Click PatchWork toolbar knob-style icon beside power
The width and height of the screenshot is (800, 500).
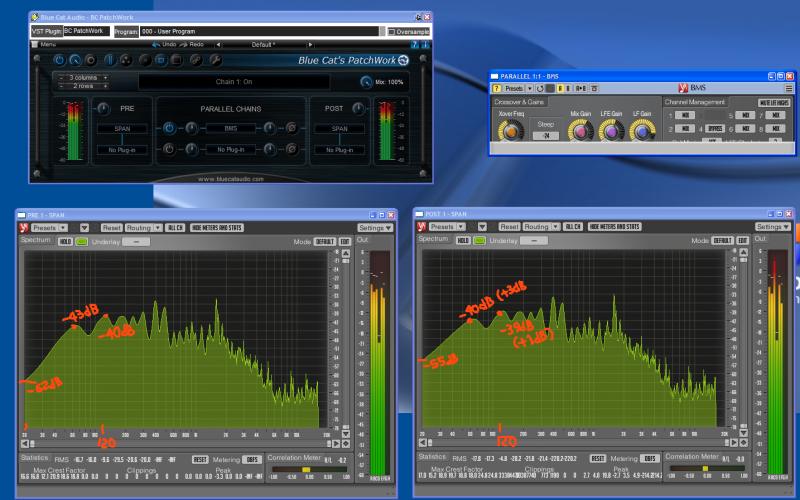[x=75, y=60]
